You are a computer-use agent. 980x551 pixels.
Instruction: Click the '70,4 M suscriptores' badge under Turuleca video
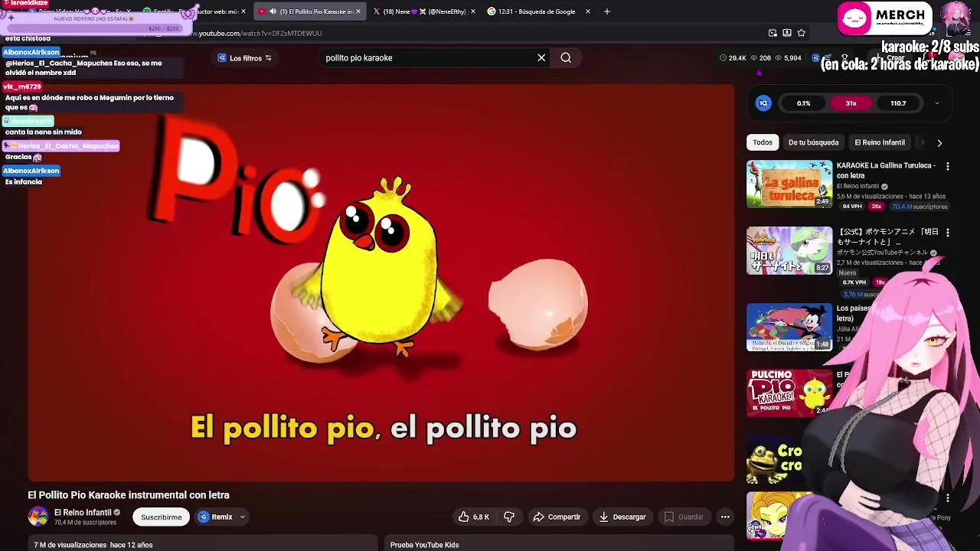pyautogui.click(x=920, y=207)
